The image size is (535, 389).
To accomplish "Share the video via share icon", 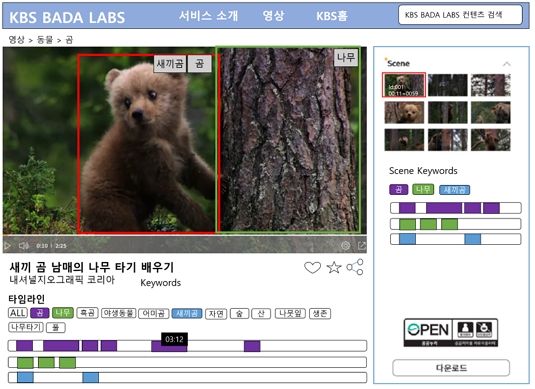I will coord(355,267).
